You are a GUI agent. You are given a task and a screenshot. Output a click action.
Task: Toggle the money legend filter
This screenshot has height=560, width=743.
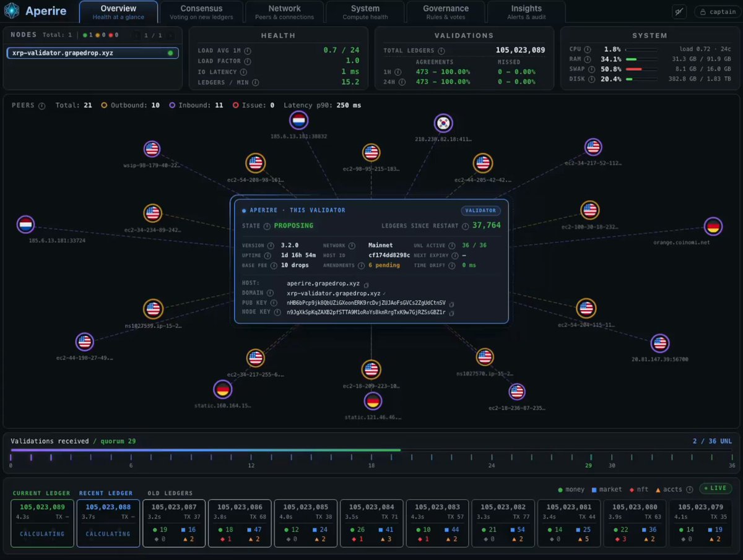(571, 489)
